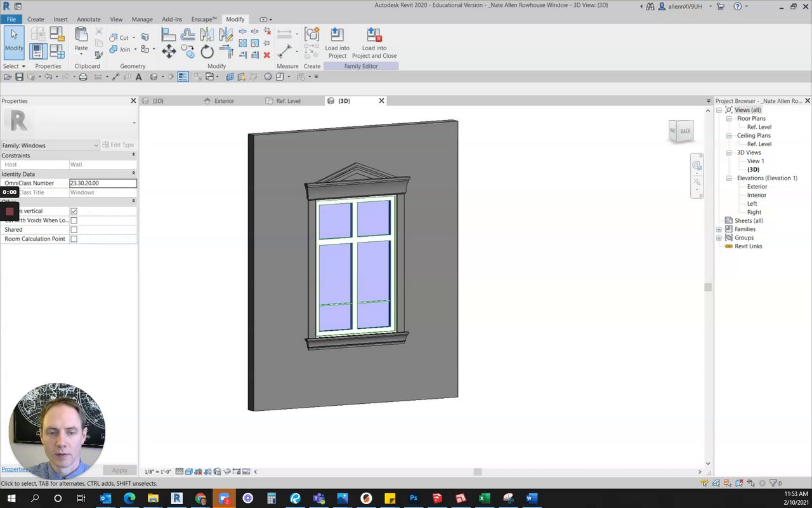The image size is (812, 508).
Task: Enable Cut with Voids When Loaded checkbox
Action: point(74,220)
